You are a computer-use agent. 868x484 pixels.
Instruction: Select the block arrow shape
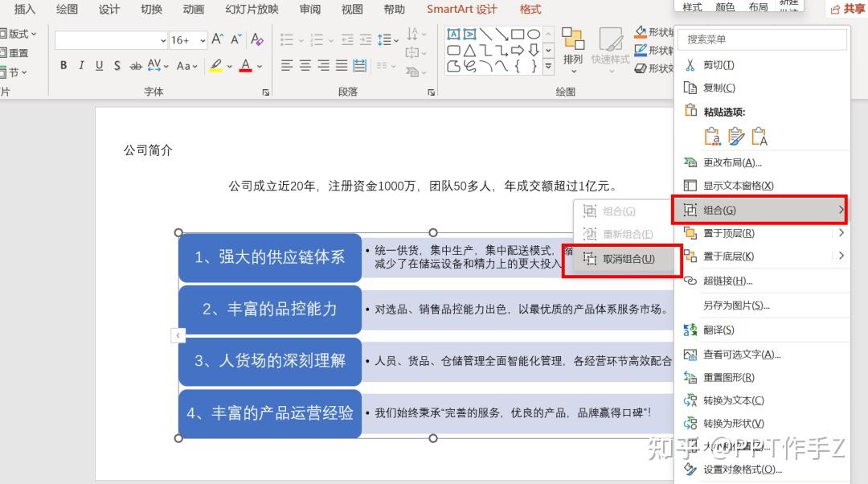coord(517,50)
